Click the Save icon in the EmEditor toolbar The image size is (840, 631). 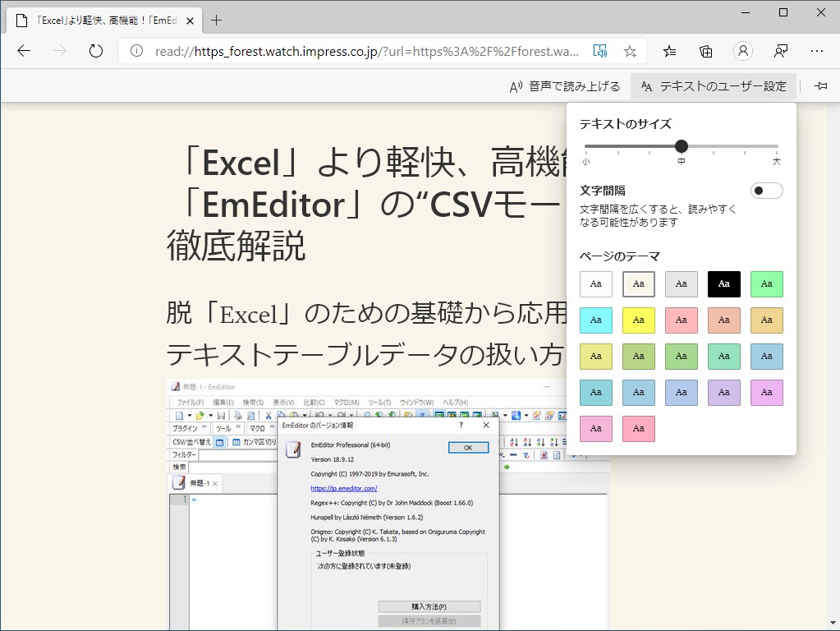(219, 415)
